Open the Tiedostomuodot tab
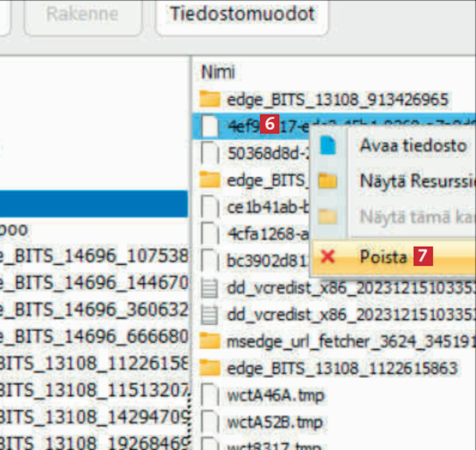This screenshot has width=476, height=450. pyautogui.click(x=242, y=15)
